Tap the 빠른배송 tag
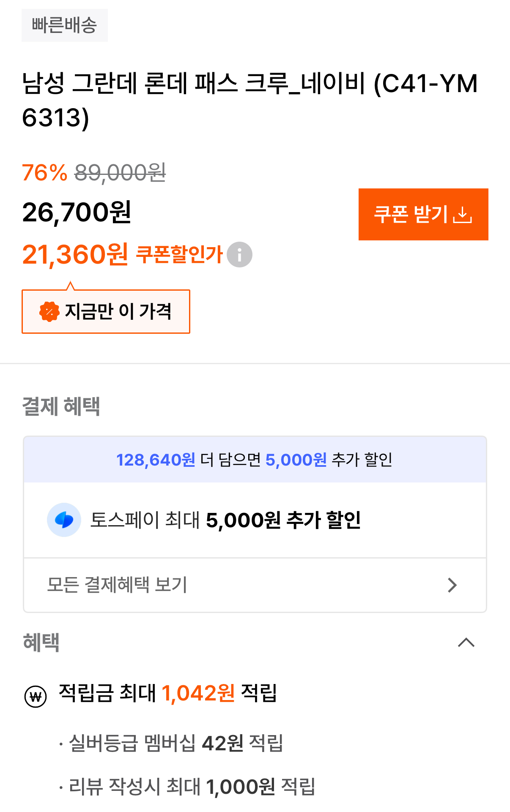 (x=65, y=25)
